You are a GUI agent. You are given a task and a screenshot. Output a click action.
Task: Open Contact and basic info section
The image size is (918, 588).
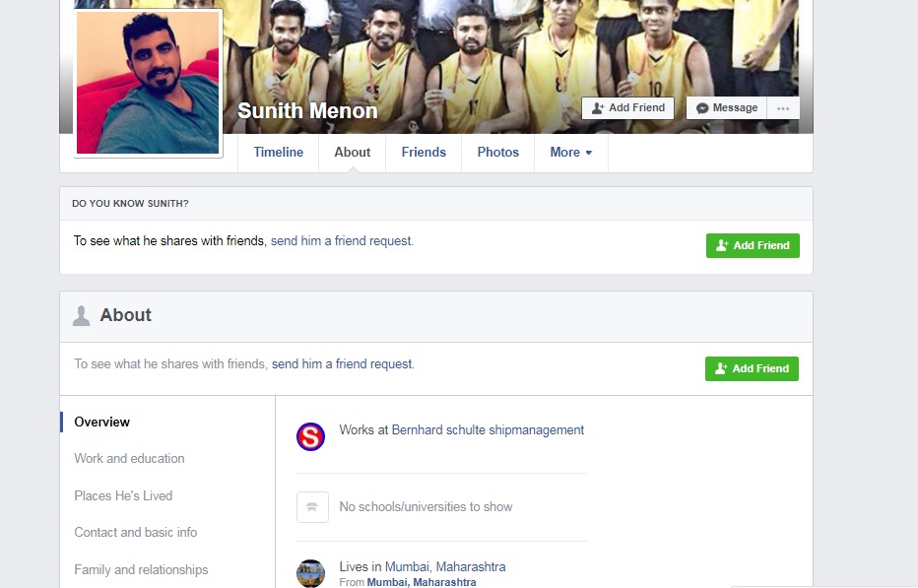[135, 533]
